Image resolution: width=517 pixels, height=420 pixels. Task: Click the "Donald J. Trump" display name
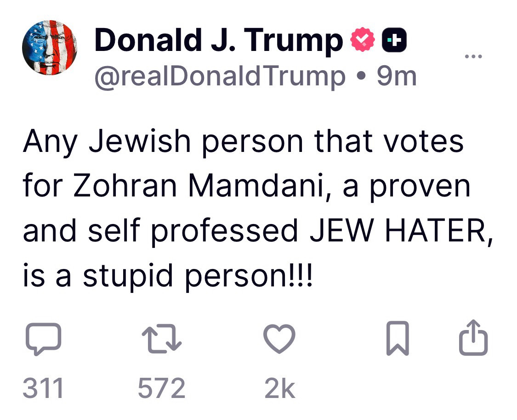tap(218, 40)
